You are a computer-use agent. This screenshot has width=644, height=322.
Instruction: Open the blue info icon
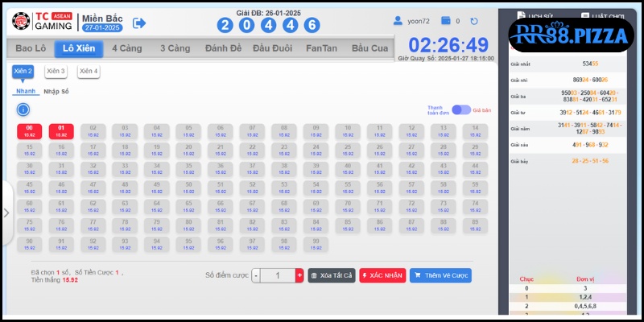coord(23,109)
